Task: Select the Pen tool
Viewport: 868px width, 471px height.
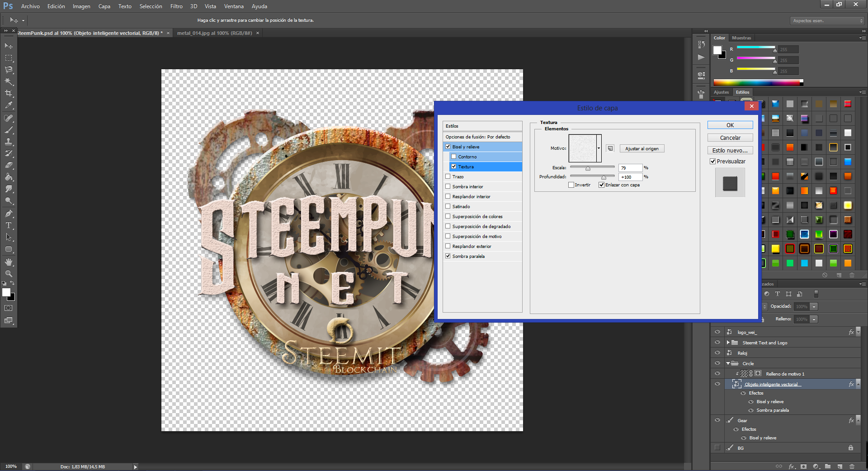Action: click(9, 214)
